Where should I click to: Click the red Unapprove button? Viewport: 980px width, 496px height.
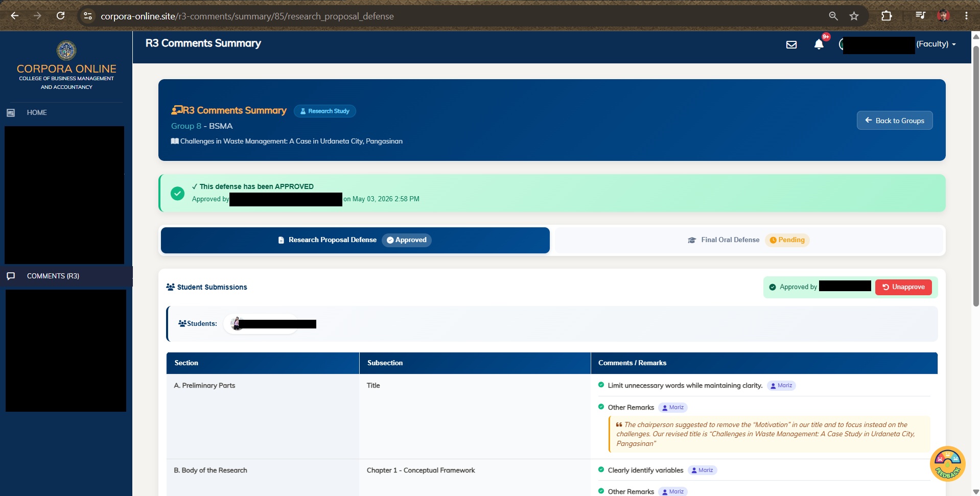point(903,287)
